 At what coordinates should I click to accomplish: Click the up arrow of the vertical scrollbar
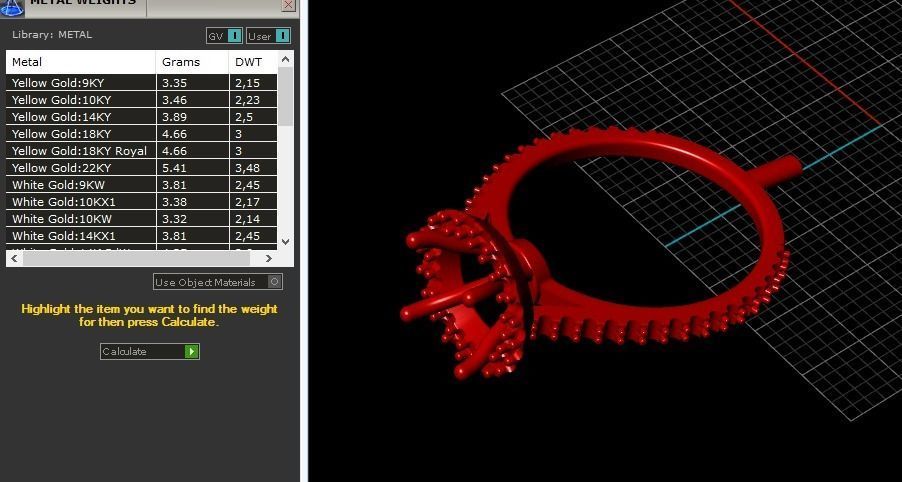[286, 59]
